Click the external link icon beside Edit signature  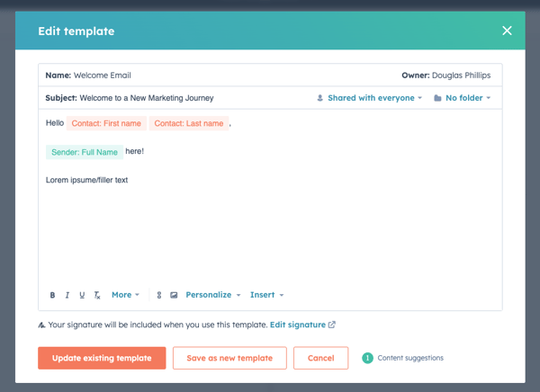(331, 325)
